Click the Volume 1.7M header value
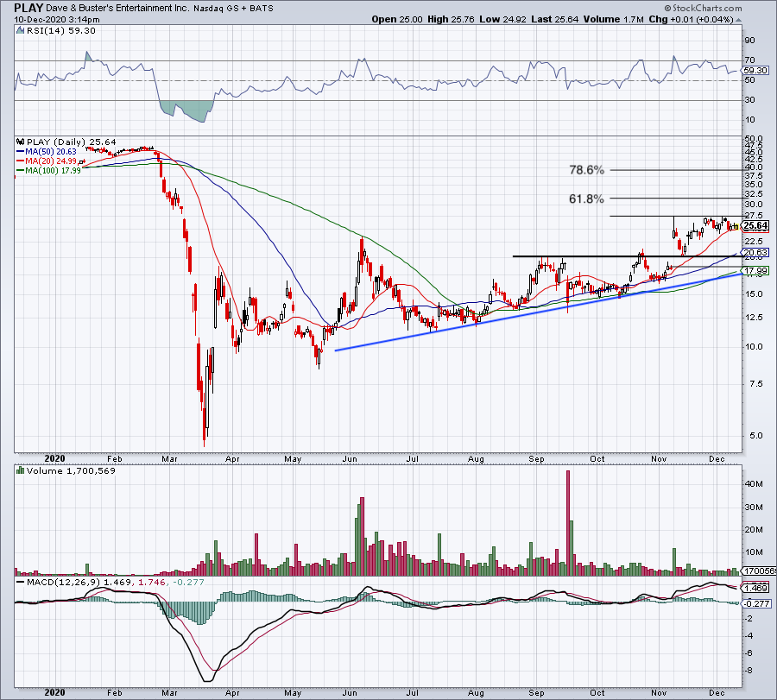 tap(614, 19)
